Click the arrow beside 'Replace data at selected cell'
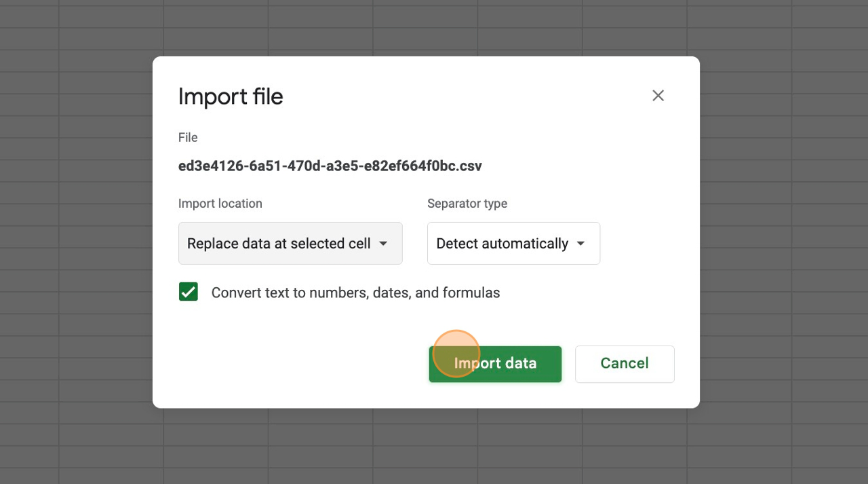This screenshot has width=868, height=484. click(x=383, y=243)
